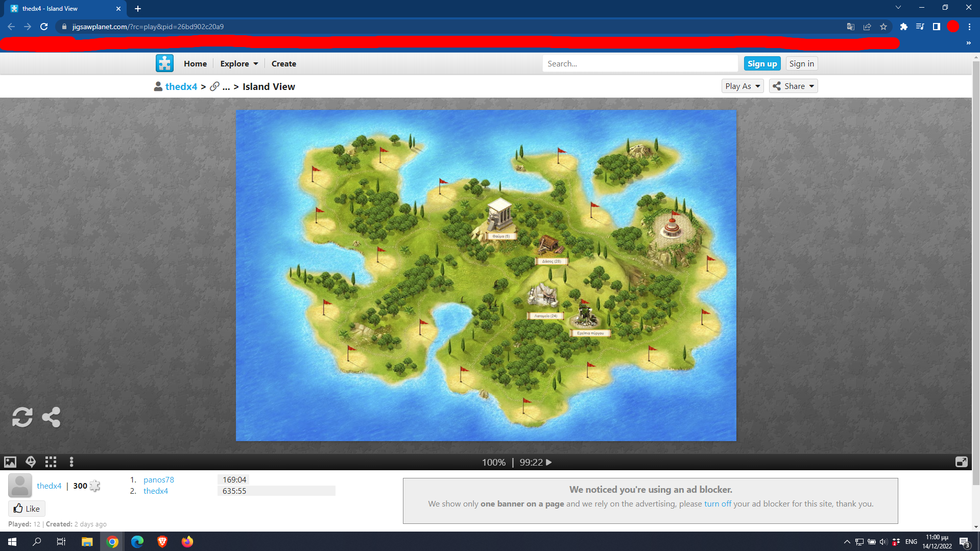Click the 300 pieces puzzle icon
980x551 pixels.
point(95,486)
